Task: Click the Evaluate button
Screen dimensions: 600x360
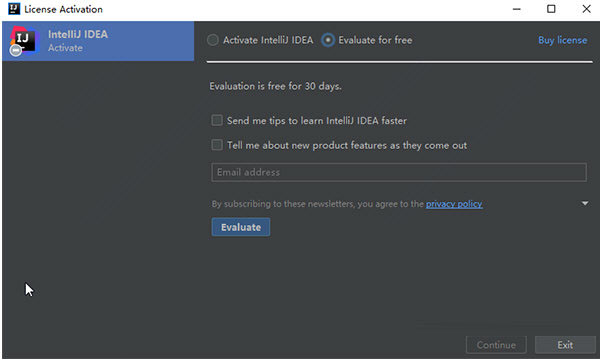Action: point(241,227)
